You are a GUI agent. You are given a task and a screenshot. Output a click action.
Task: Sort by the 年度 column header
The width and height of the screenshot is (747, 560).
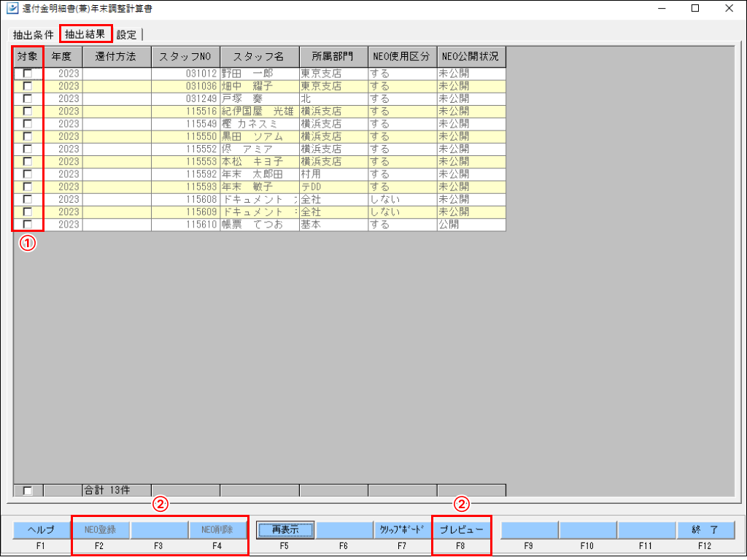tap(63, 57)
